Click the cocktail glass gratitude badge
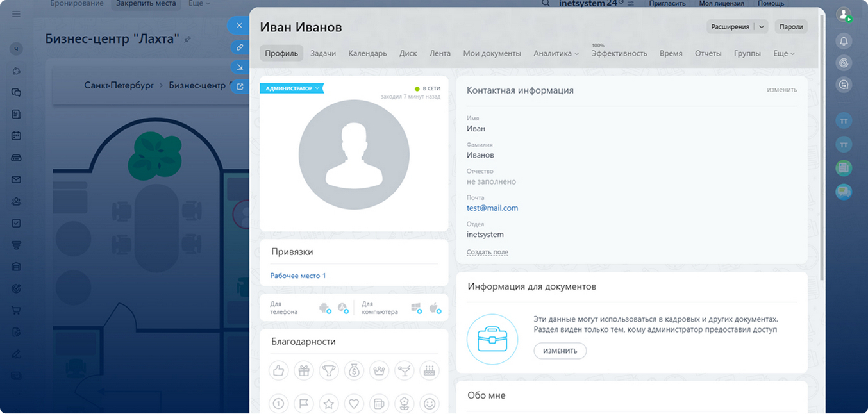 pyautogui.click(x=405, y=370)
